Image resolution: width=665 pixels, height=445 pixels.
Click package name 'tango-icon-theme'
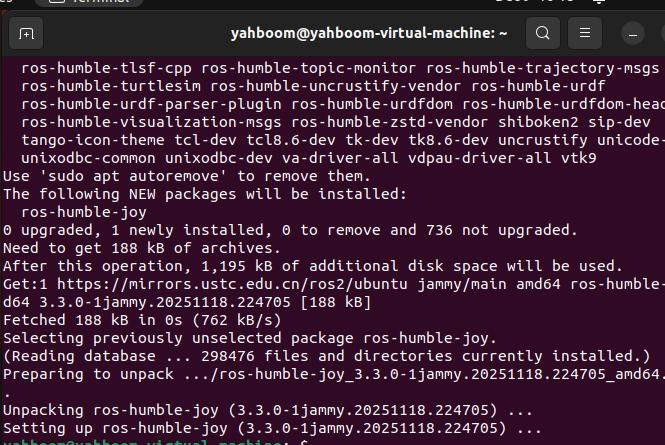(92, 140)
